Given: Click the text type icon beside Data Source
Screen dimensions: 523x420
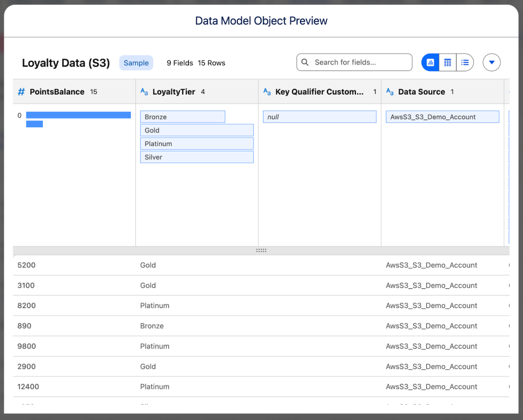Looking at the screenshot, I should pos(390,92).
